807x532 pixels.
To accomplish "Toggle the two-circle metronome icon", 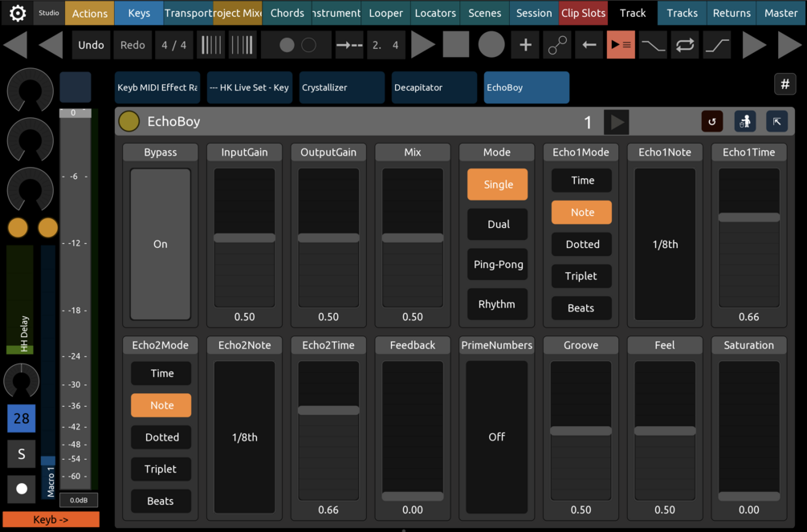I will [297, 45].
